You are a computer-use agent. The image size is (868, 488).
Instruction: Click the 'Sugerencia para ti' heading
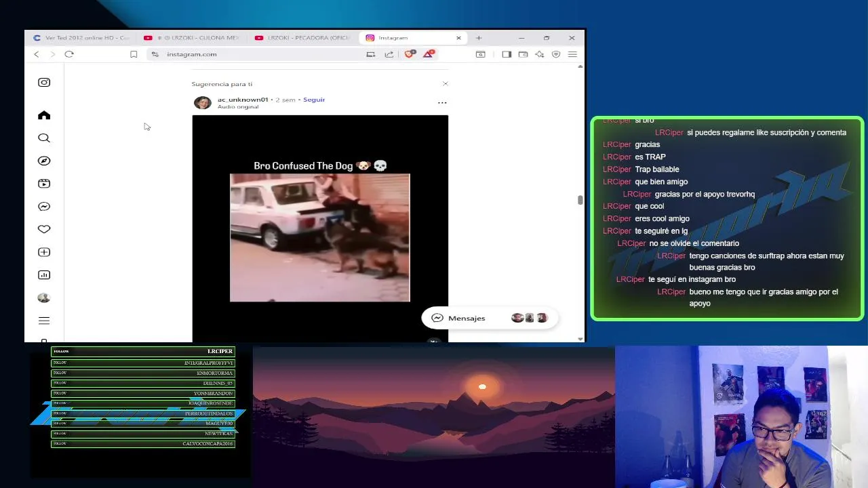pos(222,84)
